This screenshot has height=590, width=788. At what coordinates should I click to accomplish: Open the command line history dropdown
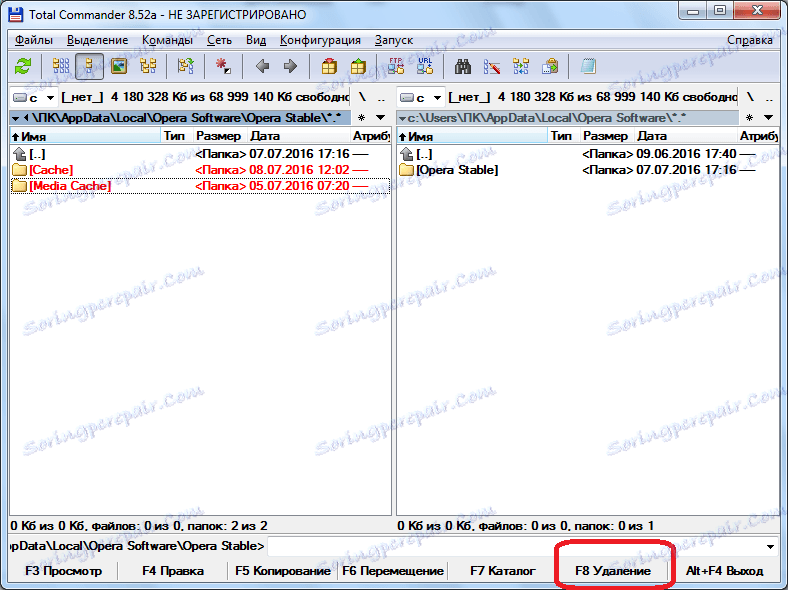point(770,546)
